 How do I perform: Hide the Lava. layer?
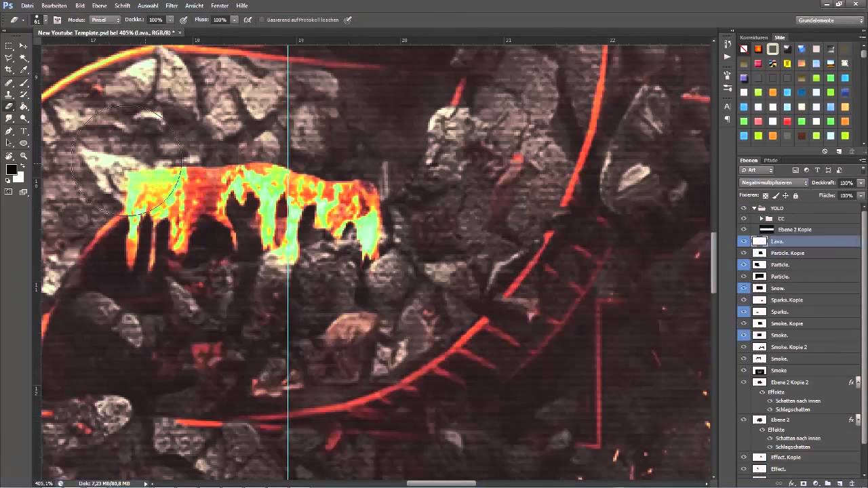tap(744, 241)
